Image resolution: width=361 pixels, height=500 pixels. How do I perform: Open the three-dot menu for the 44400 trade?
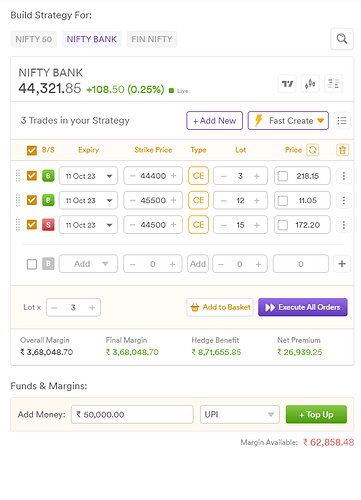(344, 176)
